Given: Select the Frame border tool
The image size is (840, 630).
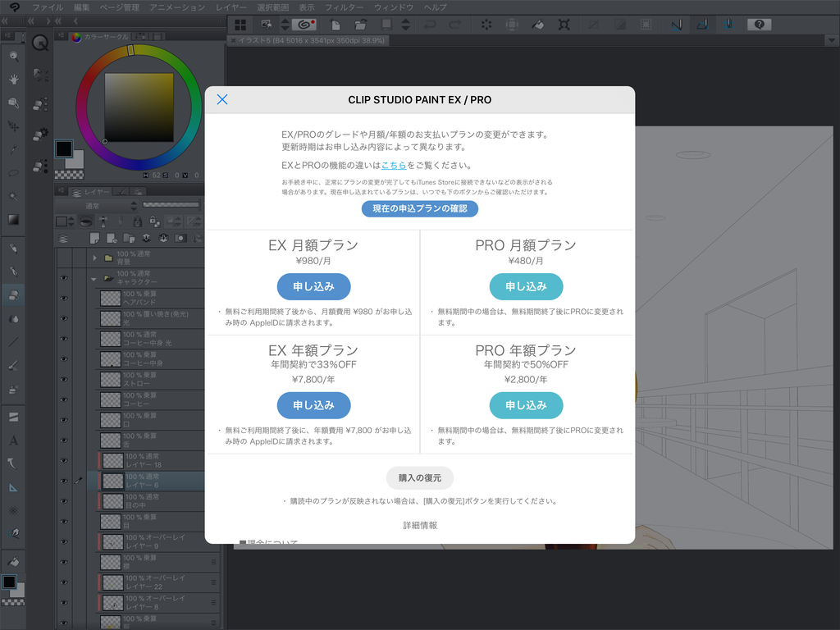Looking at the screenshot, I should (13, 417).
